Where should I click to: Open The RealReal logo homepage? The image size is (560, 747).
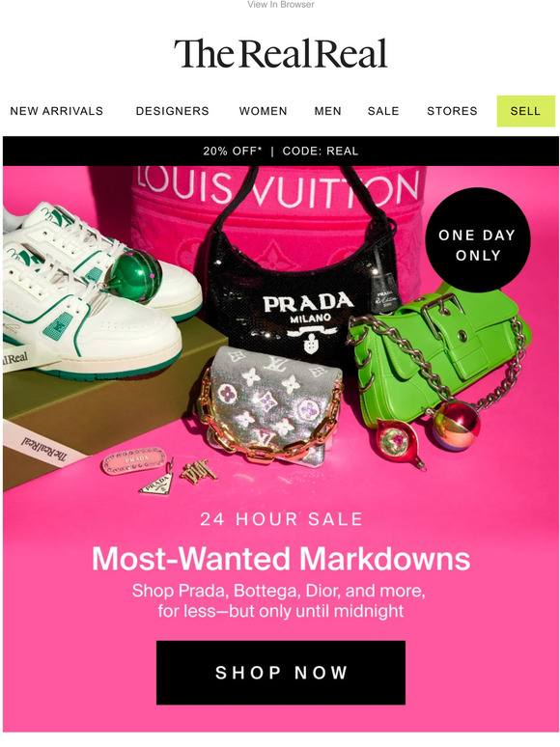pos(280,53)
